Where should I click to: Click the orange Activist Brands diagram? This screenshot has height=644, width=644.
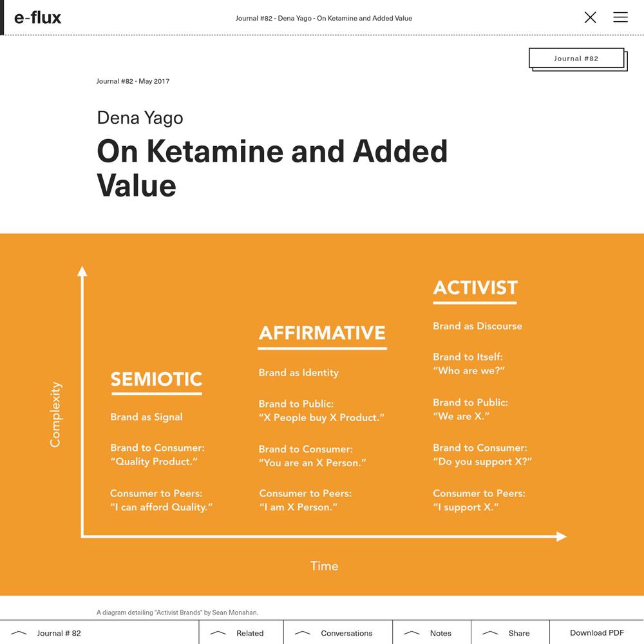[x=322, y=414]
